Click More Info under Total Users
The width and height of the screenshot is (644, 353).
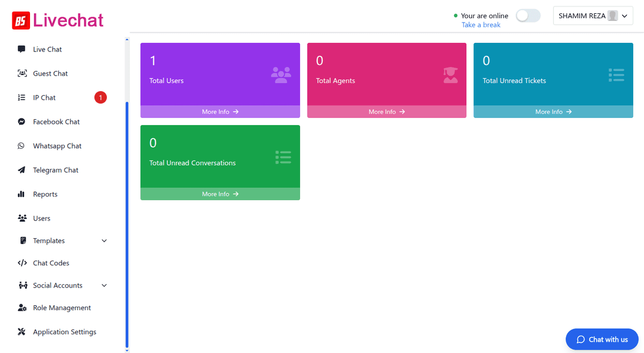tap(220, 112)
